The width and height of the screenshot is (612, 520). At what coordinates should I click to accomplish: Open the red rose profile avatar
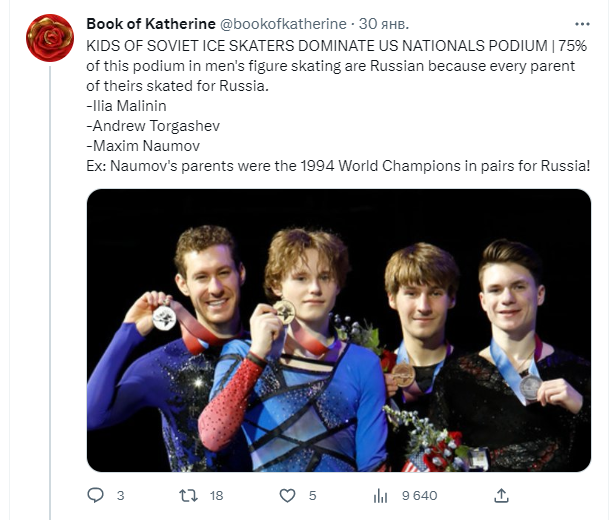[x=50, y=38]
